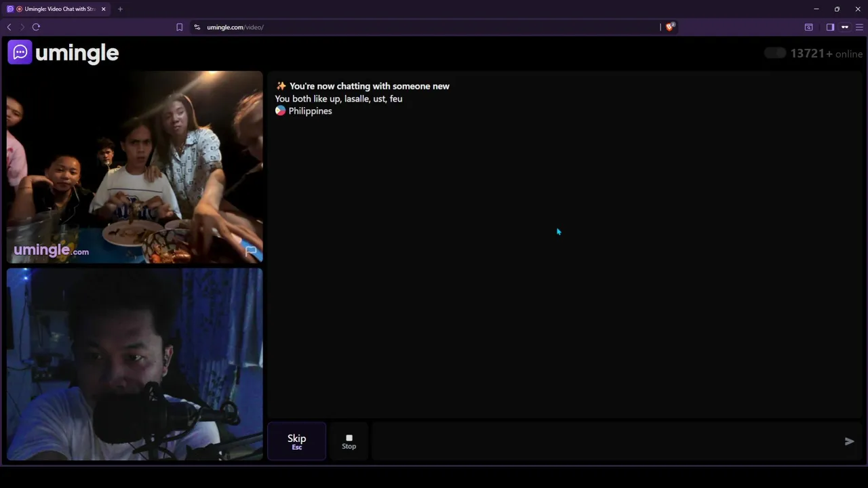Close the Umingle tab
The height and width of the screenshot is (488, 868).
(x=103, y=9)
